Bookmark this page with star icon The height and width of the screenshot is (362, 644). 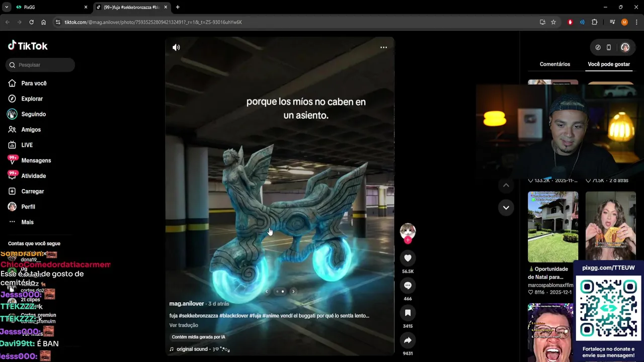coord(553,22)
